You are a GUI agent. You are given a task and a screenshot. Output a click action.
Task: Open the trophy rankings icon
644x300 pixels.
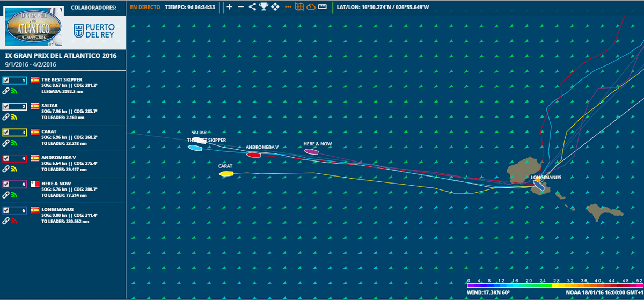264,7
